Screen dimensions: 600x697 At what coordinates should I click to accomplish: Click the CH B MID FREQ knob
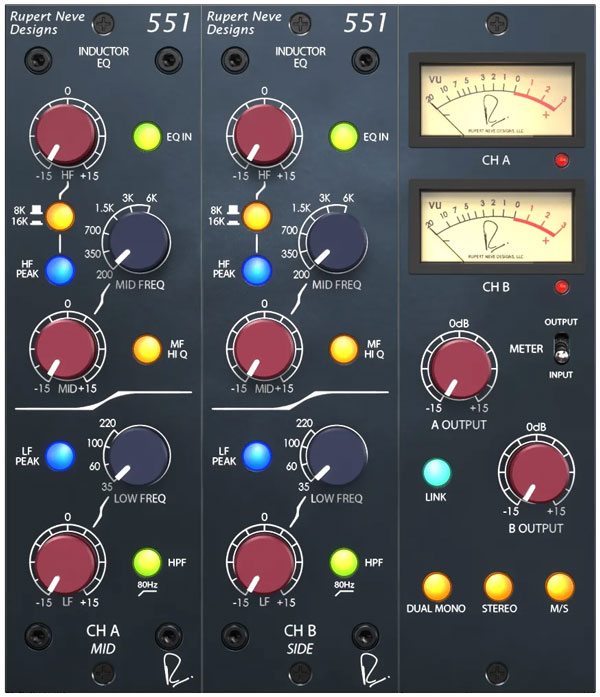336,242
